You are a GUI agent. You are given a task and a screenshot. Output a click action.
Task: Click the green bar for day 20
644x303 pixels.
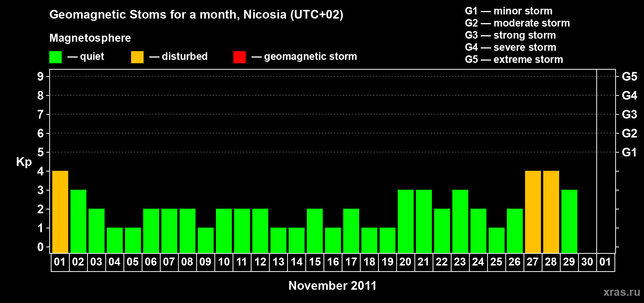(x=406, y=222)
